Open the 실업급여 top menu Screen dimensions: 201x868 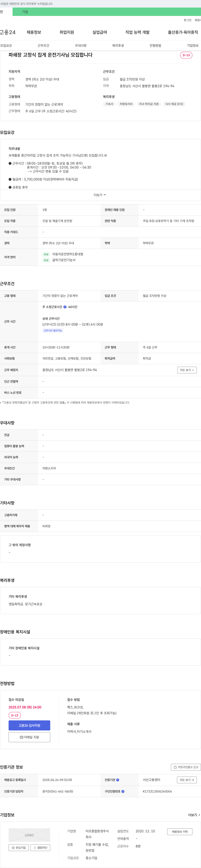[x=100, y=32]
